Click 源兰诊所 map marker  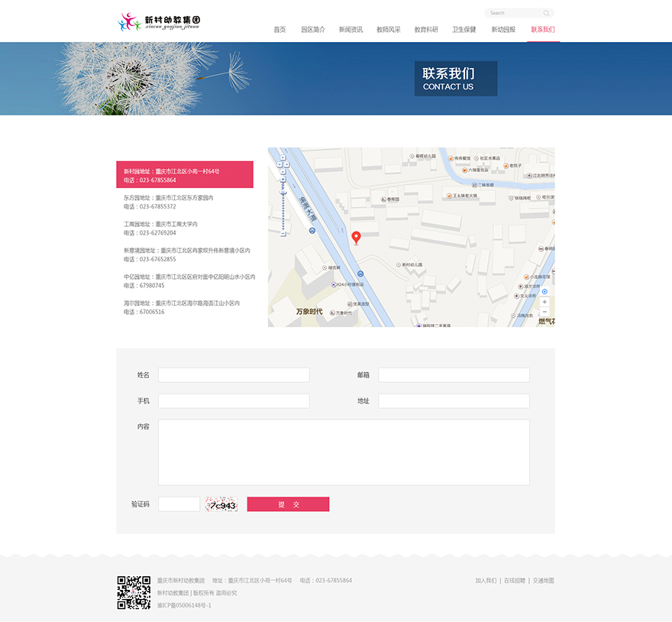click(521, 286)
